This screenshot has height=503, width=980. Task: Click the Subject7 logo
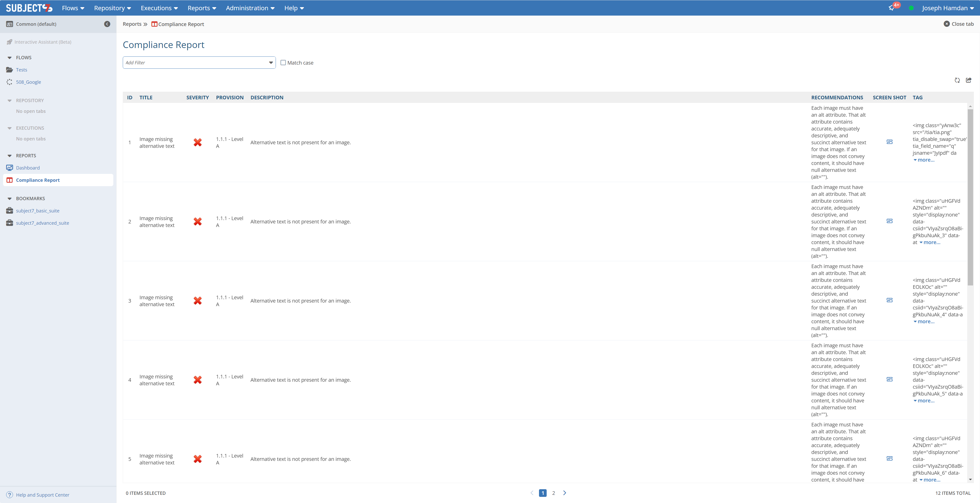click(x=29, y=8)
